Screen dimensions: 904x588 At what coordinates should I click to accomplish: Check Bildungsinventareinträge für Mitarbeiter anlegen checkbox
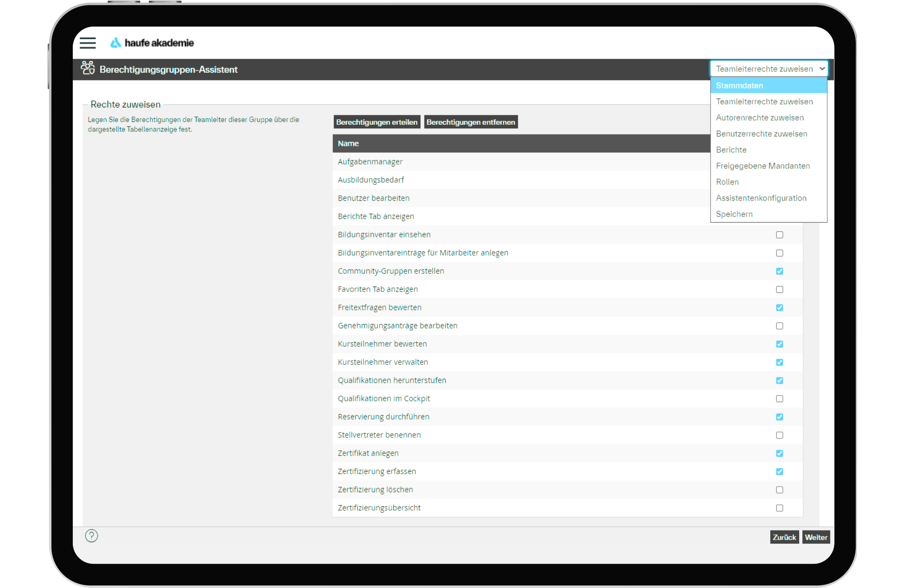[780, 253]
